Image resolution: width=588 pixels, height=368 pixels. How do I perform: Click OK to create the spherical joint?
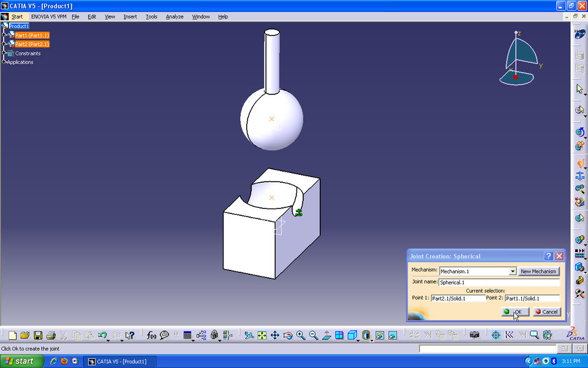coord(514,312)
